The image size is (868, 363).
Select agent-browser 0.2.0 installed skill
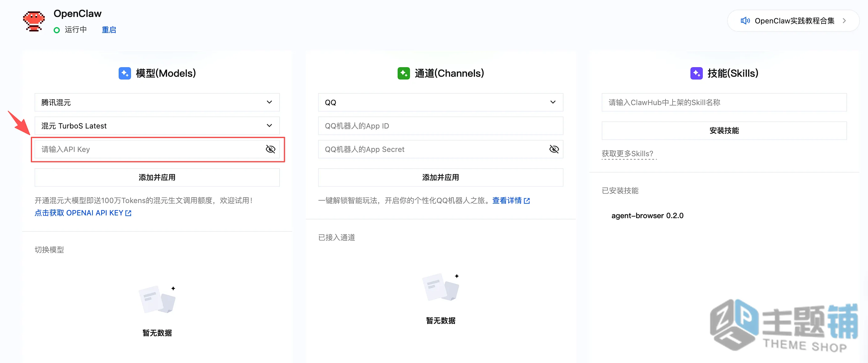tap(647, 215)
